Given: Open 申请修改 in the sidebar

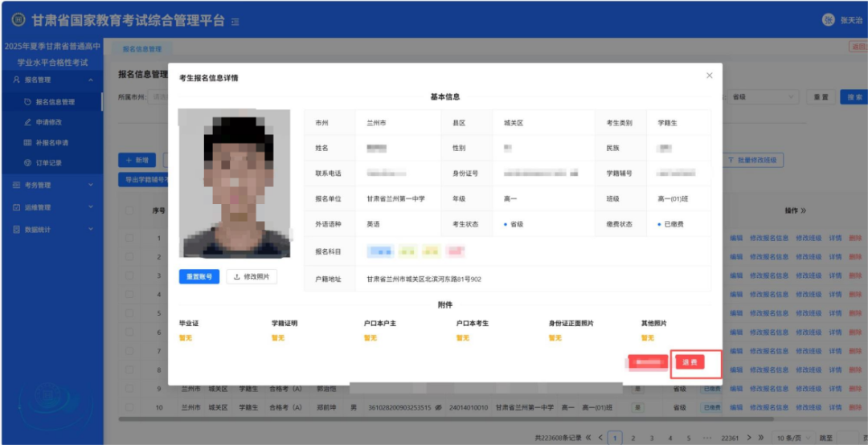Looking at the screenshot, I should [x=48, y=122].
